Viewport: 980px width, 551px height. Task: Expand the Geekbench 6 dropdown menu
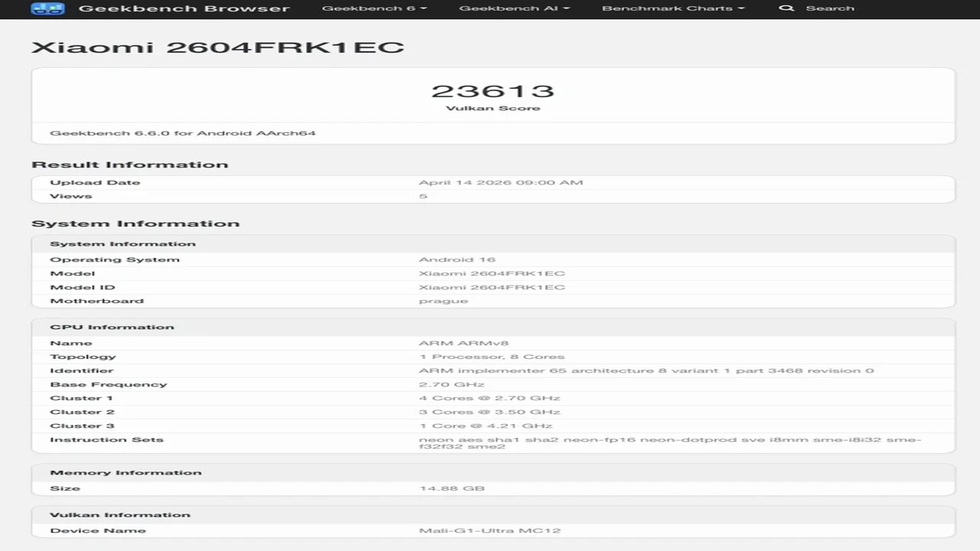click(374, 8)
